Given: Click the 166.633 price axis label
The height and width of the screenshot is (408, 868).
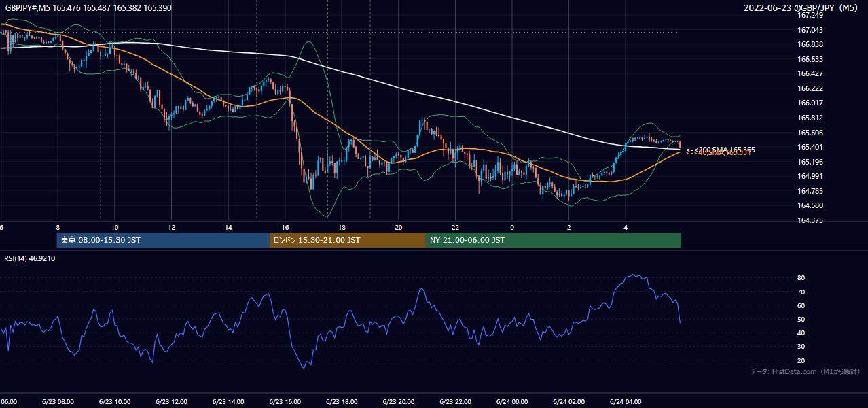Looking at the screenshot, I should (810, 59).
